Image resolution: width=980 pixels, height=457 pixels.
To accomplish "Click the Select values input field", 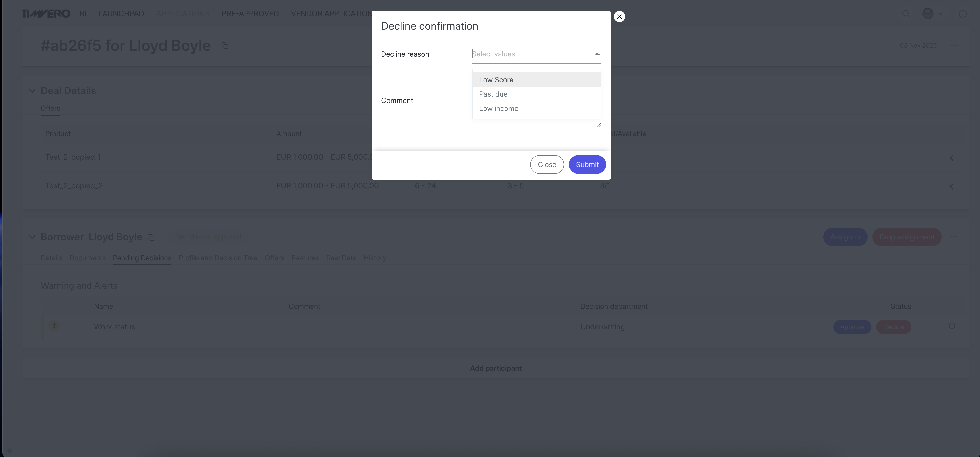I will (x=529, y=54).
